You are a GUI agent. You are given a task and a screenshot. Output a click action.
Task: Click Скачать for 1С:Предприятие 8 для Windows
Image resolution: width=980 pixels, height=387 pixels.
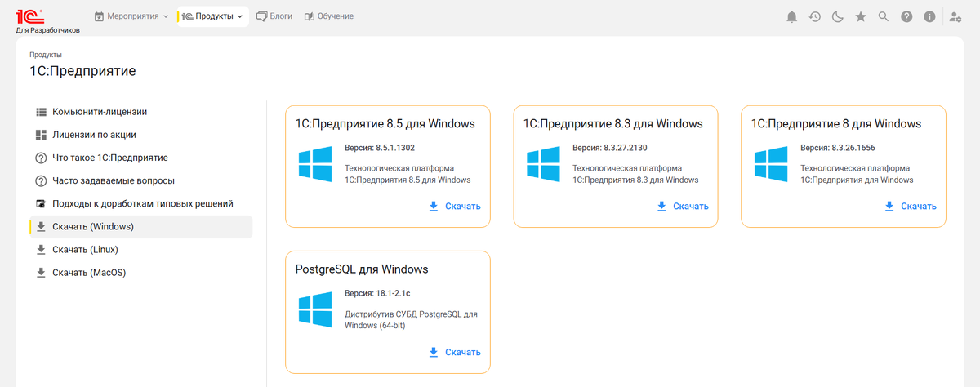point(911,207)
